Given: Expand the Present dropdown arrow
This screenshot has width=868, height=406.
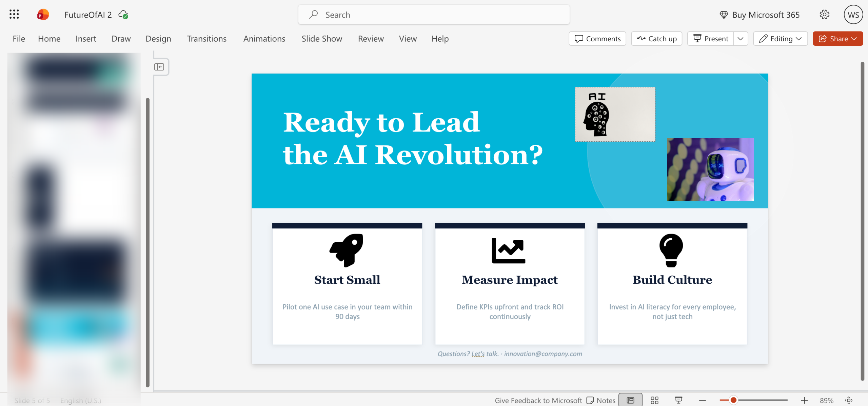Looking at the screenshot, I should (x=741, y=39).
